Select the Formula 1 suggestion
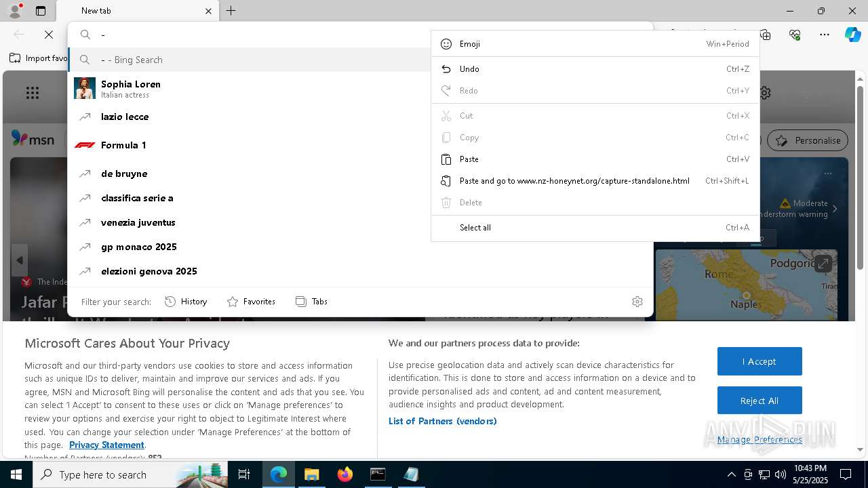 249,145
